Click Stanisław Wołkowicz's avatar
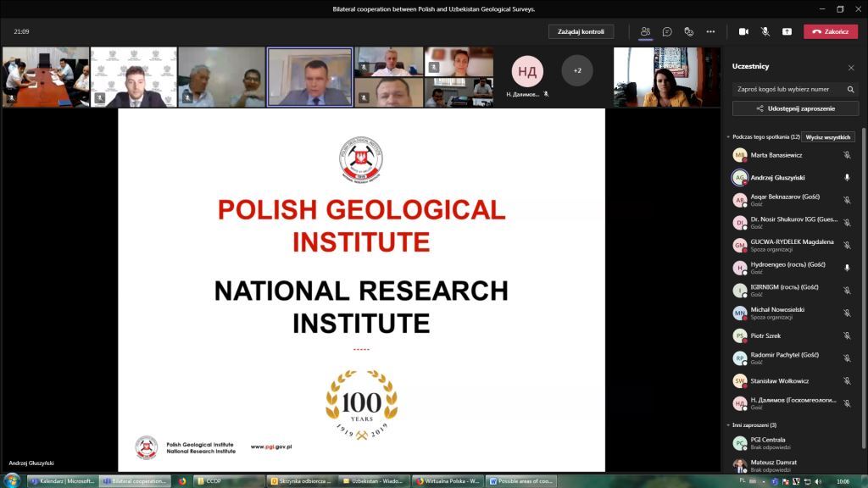The height and width of the screenshot is (488, 868). tap(739, 380)
